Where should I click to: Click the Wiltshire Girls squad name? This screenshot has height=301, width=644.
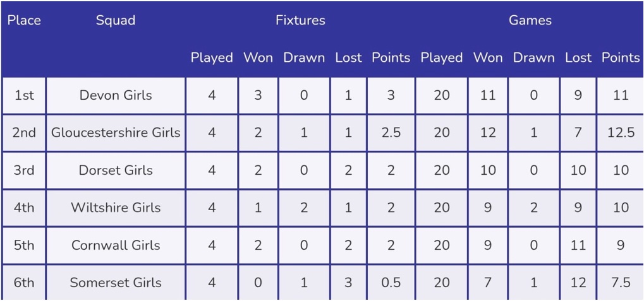pyautogui.click(x=116, y=208)
